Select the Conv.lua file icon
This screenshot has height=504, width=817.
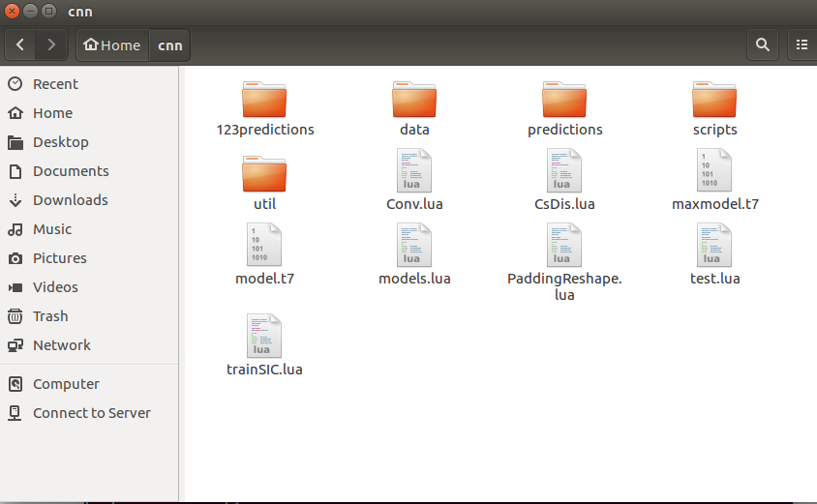pos(414,170)
